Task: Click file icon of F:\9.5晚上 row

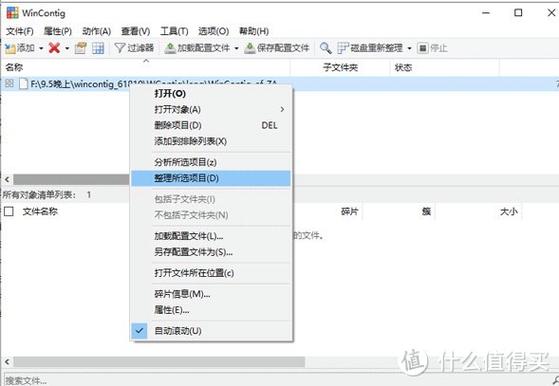Action: click(24, 84)
